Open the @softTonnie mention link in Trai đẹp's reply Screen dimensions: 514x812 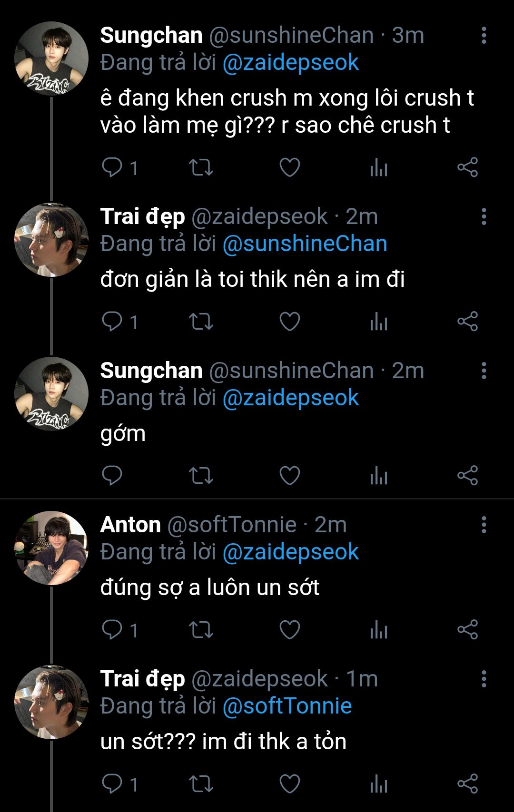point(287,706)
